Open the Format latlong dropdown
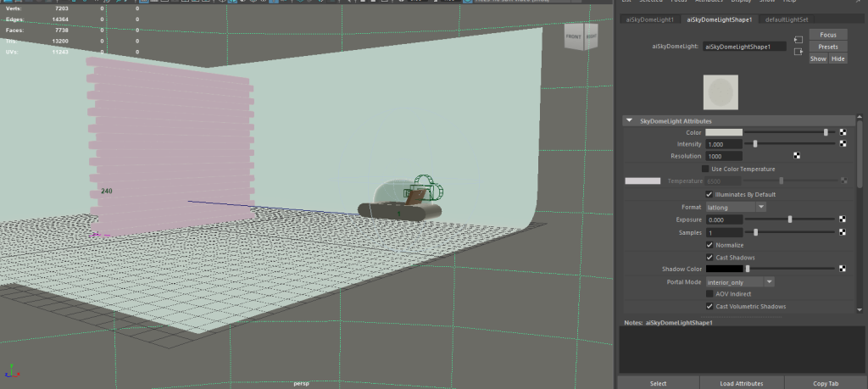 [736, 207]
